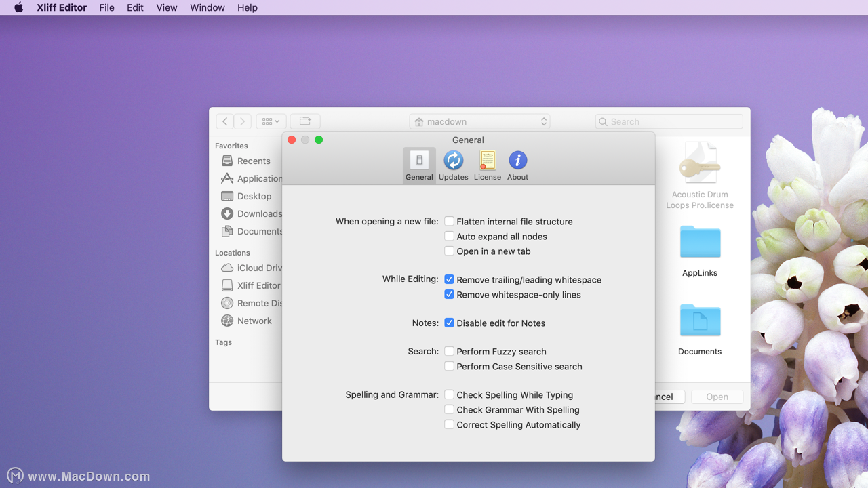This screenshot has height=488, width=868.
Task: Open the Edit menu
Action: tap(135, 7)
